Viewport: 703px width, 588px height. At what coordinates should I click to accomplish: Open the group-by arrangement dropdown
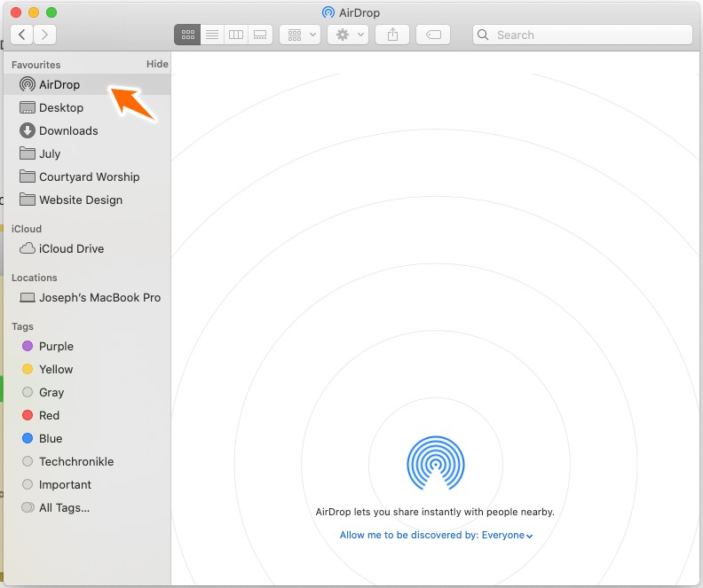coord(300,35)
